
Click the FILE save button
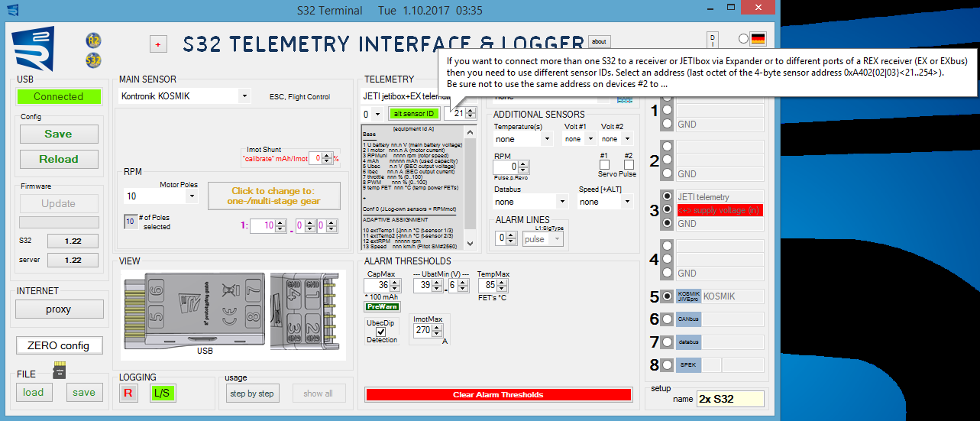click(84, 393)
